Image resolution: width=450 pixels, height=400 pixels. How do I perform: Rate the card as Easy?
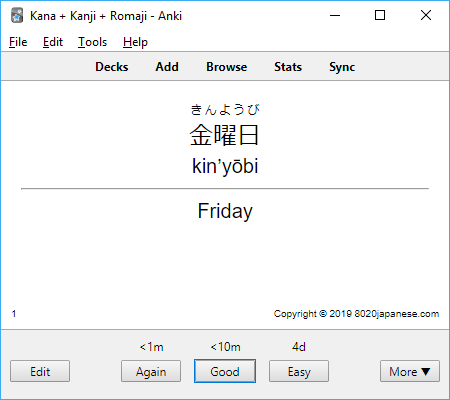coord(299,371)
